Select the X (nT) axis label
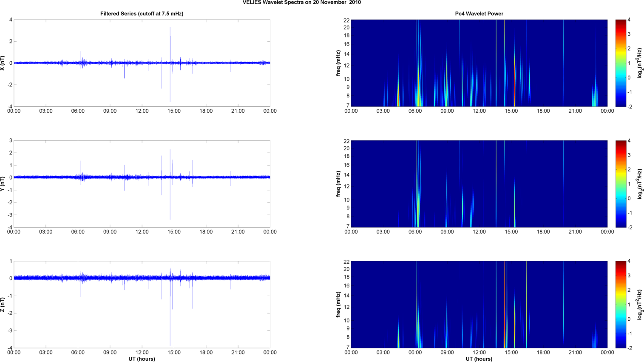Screen dimensions: 644x362 tap(3, 63)
